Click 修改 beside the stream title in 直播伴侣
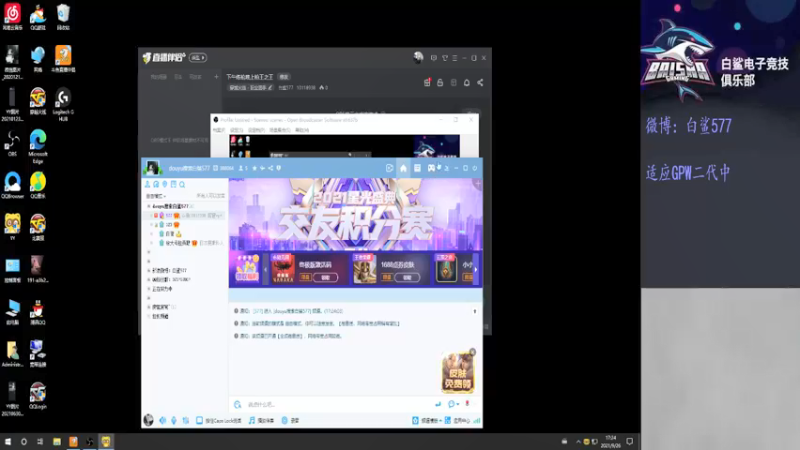800x450 pixels. pyautogui.click(x=284, y=77)
